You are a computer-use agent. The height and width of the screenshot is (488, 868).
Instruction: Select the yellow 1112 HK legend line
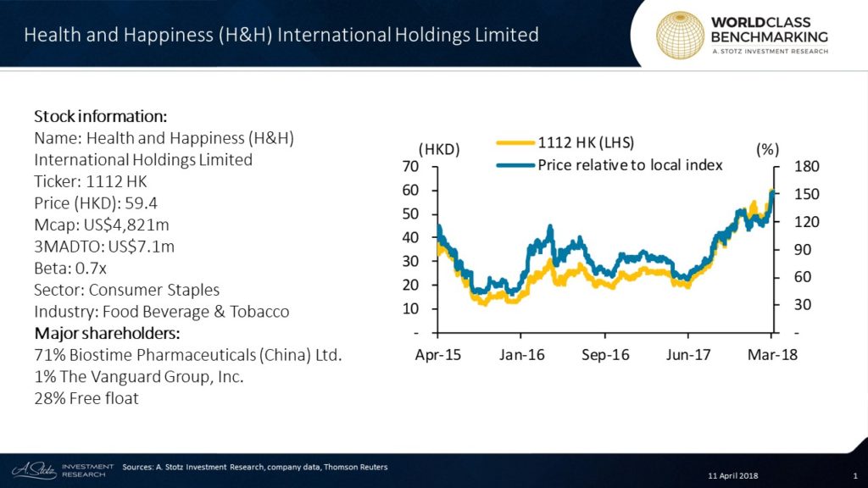511,143
